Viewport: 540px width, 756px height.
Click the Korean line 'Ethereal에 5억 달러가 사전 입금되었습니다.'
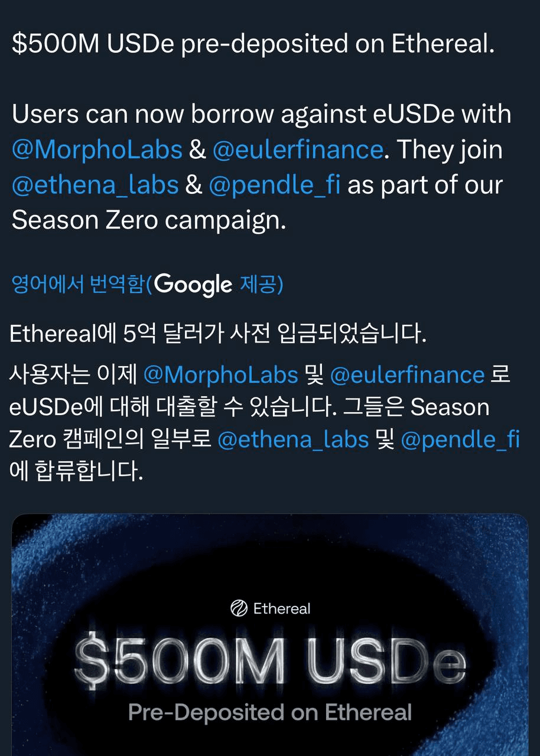[x=217, y=334]
